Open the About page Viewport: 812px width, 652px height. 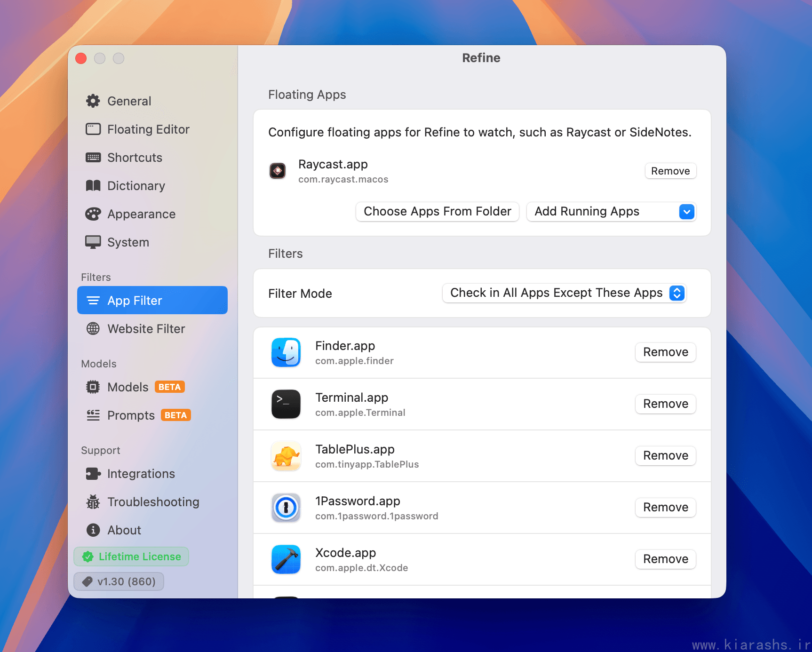click(152, 530)
